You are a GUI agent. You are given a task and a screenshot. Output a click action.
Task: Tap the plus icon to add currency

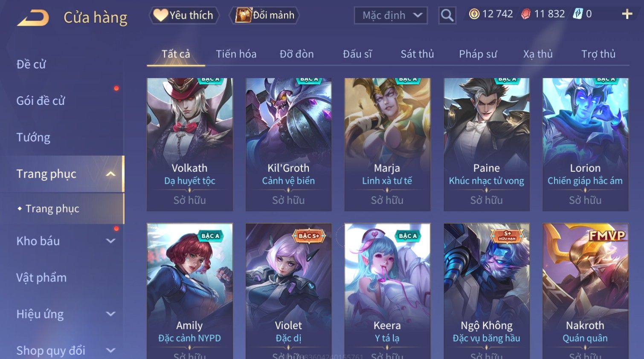pos(627,14)
